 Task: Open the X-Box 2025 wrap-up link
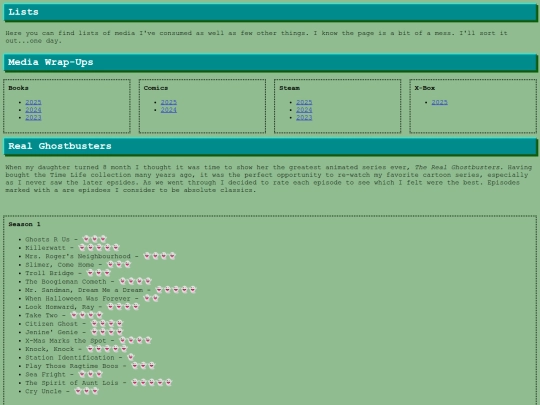tap(439, 102)
